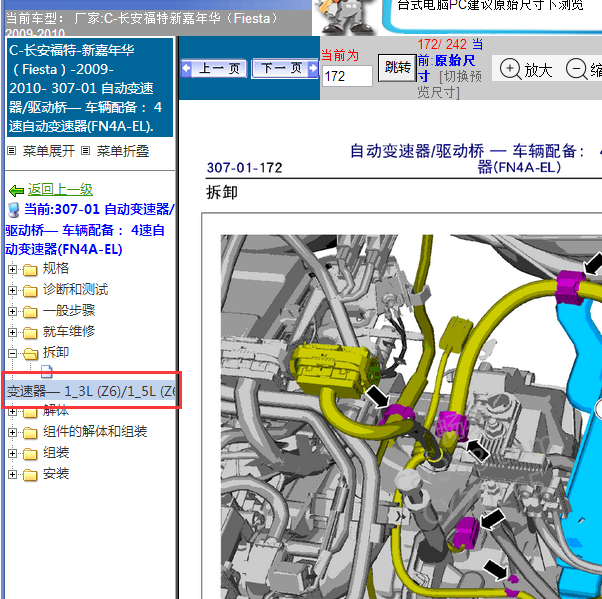Click the 当前车型 vehicle model header text
The width and height of the screenshot is (602, 599).
142,25
